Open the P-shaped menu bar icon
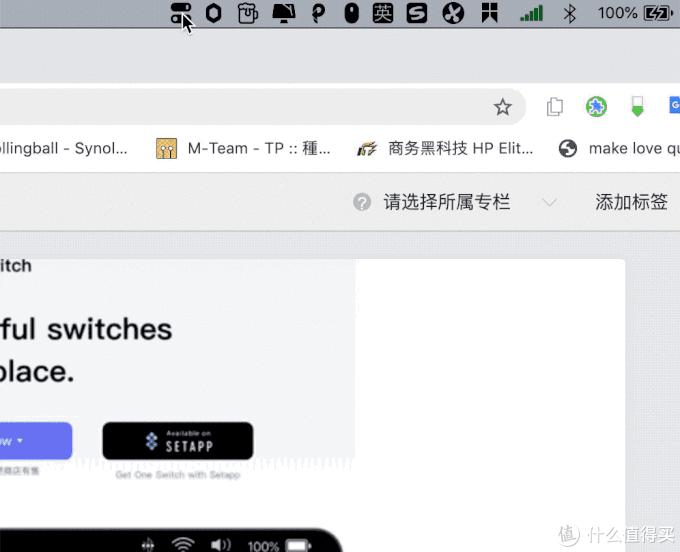 pos(319,13)
